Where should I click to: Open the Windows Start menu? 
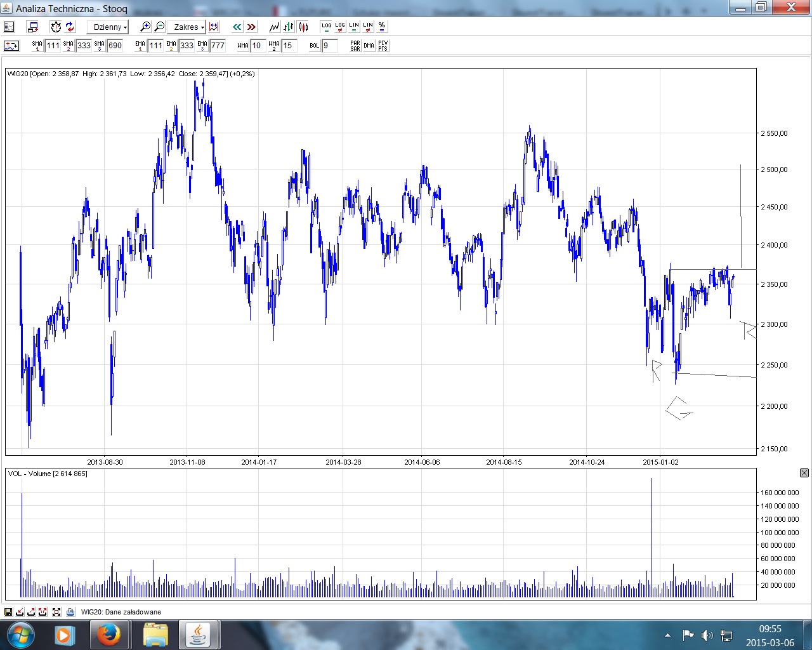[x=21, y=635]
